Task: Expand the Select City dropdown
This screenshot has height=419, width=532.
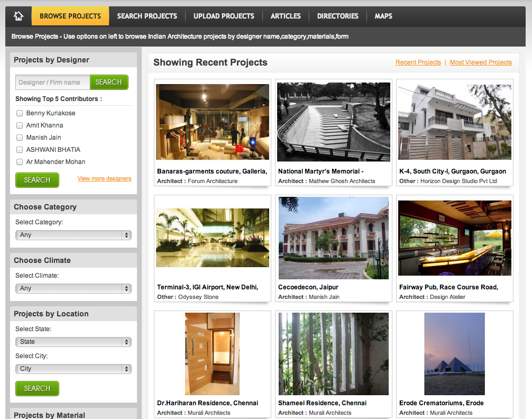Action: tap(74, 369)
